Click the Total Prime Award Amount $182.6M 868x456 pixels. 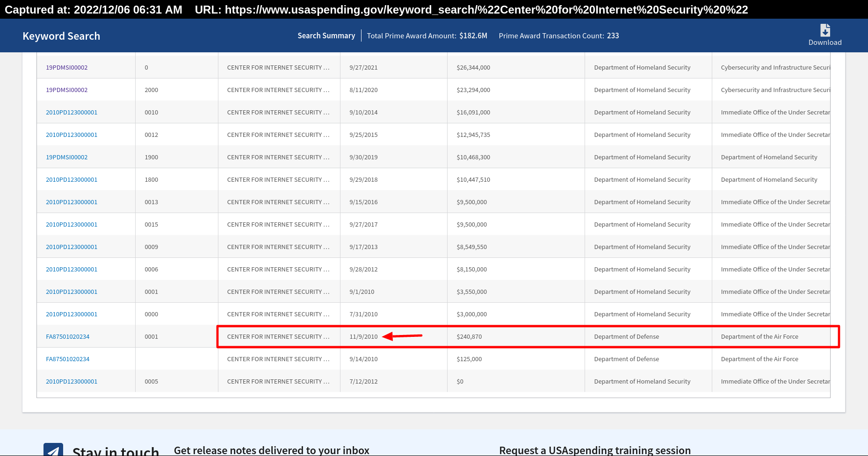click(x=427, y=36)
